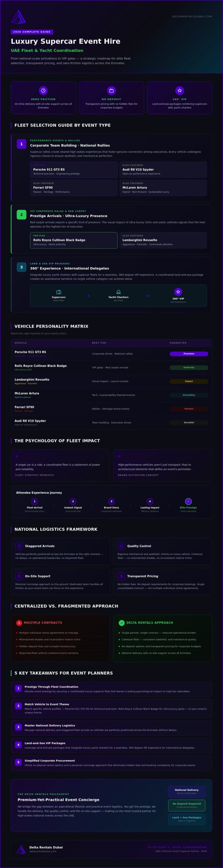The height and width of the screenshot is (868, 223).
Task: Click the No Deposit Required badge
Action: pos(187,805)
